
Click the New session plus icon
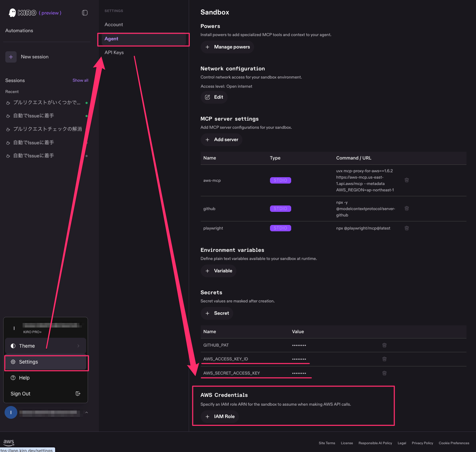coord(11,57)
